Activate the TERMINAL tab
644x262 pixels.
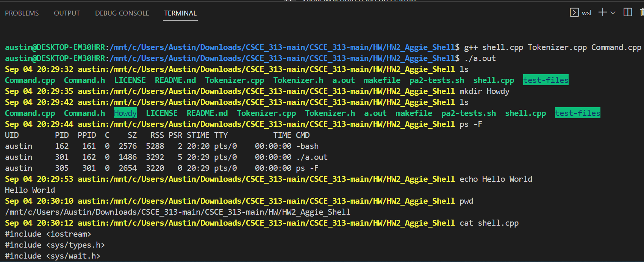click(180, 13)
